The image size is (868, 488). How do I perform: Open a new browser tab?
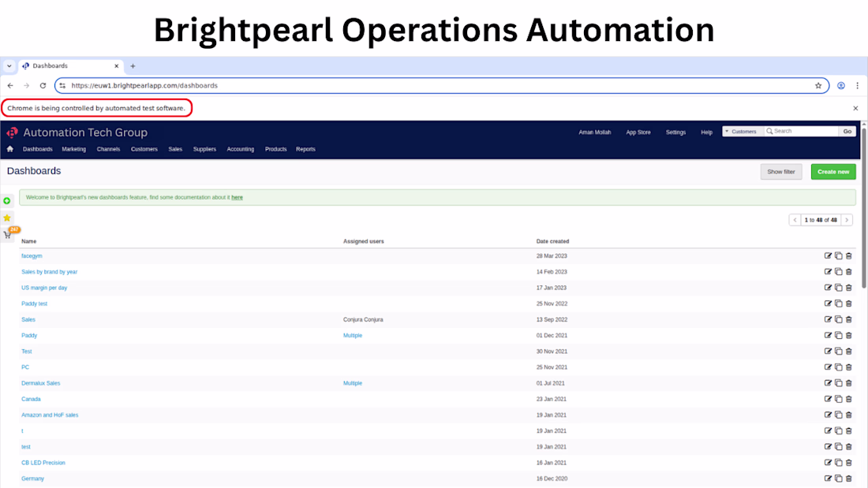pos(133,66)
